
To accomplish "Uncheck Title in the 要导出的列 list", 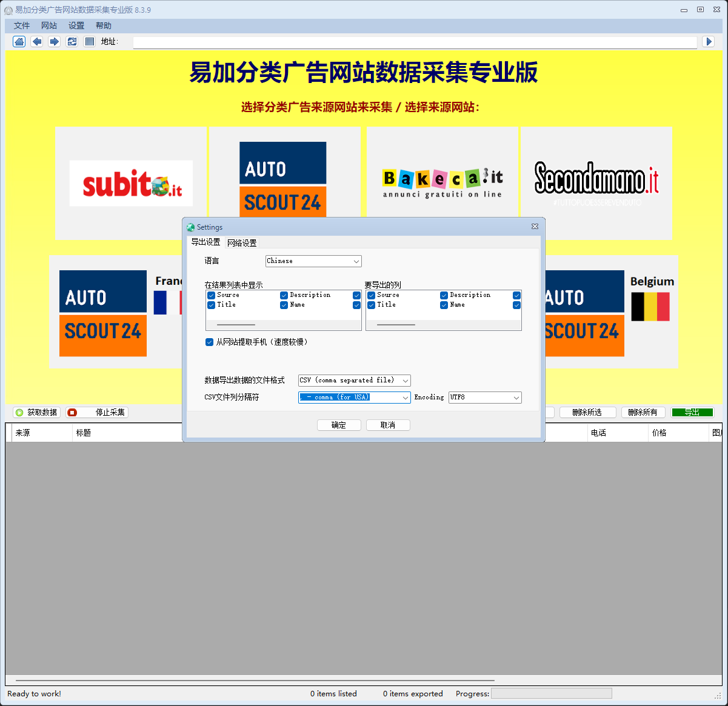I will (x=371, y=305).
